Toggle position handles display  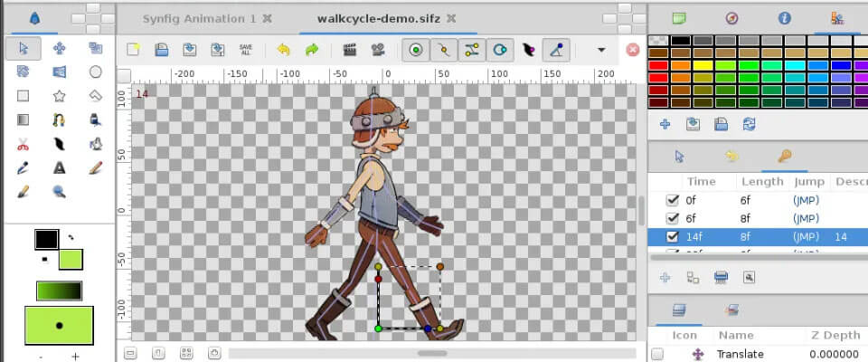(416, 50)
